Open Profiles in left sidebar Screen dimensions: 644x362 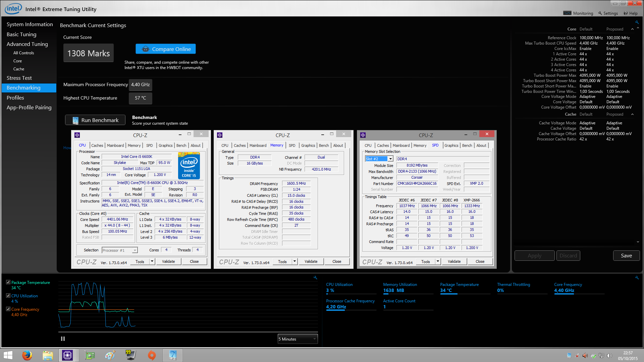click(x=15, y=98)
